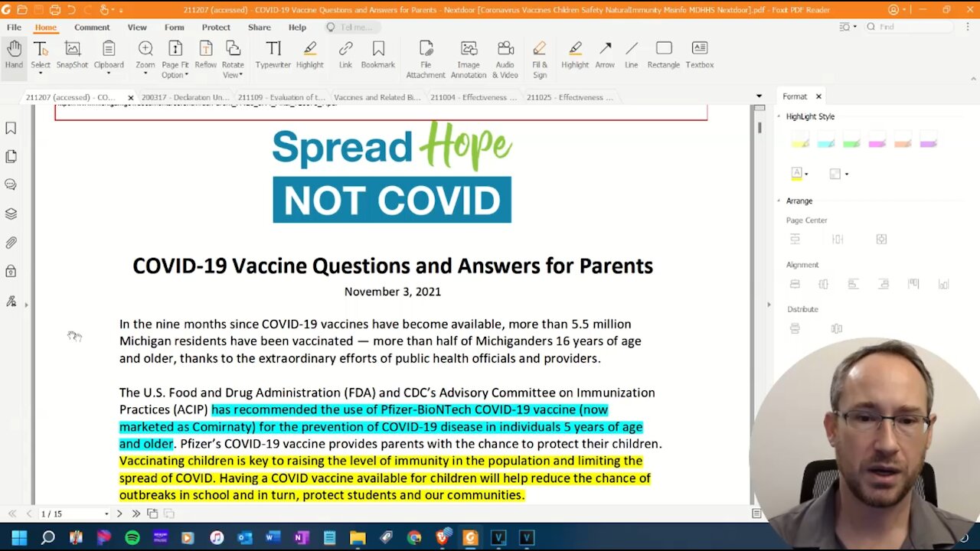
Task: Open the File menu
Action: coord(14,27)
